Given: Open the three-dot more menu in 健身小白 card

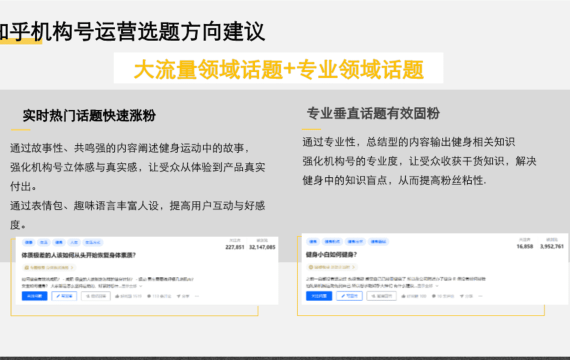Looking at the screenshot, I should (x=480, y=296).
